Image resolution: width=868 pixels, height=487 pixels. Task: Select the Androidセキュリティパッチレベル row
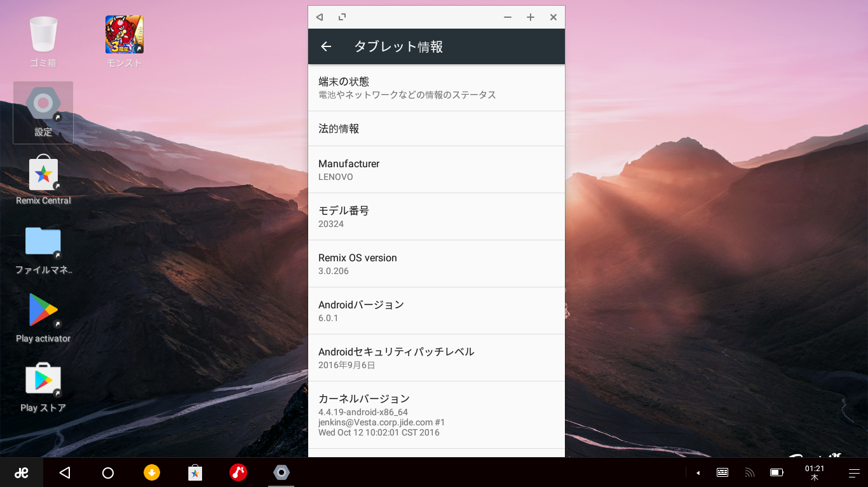[x=437, y=358]
